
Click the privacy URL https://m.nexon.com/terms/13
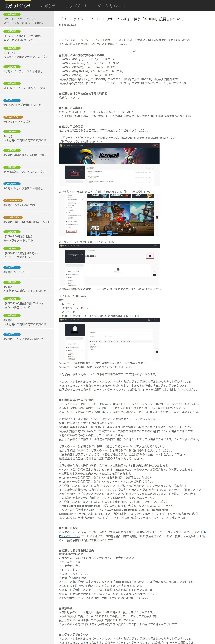[x=81, y=506]
